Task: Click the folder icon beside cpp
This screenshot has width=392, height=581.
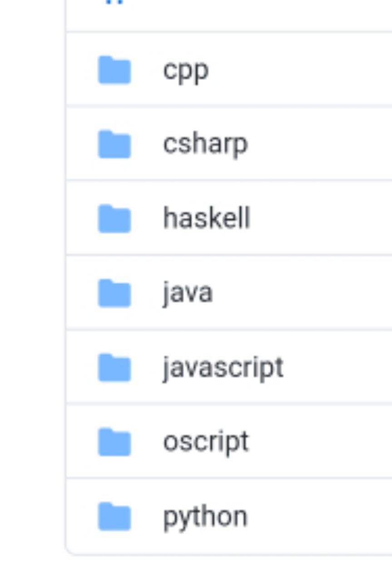Action: (114, 70)
